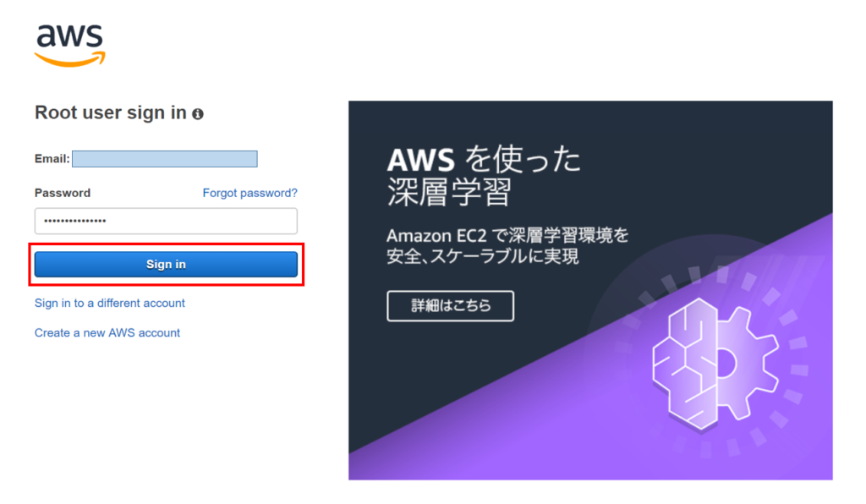
Task: Click the masked email address box
Action: [164, 159]
